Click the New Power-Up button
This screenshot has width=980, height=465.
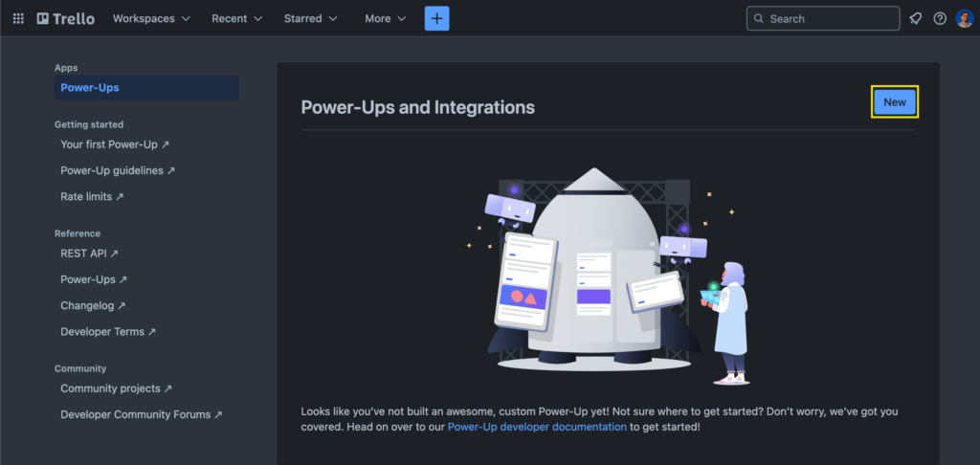[895, 101]
